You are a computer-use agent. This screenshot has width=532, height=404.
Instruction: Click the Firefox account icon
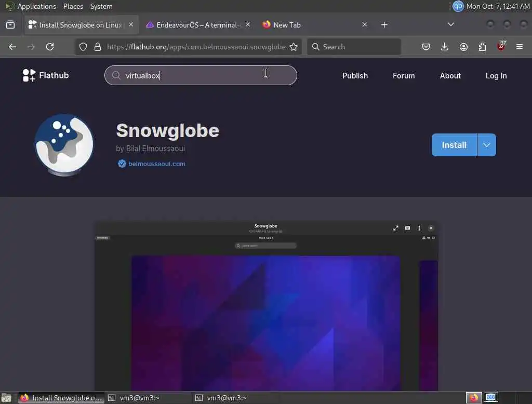click(x=463, y=47)
